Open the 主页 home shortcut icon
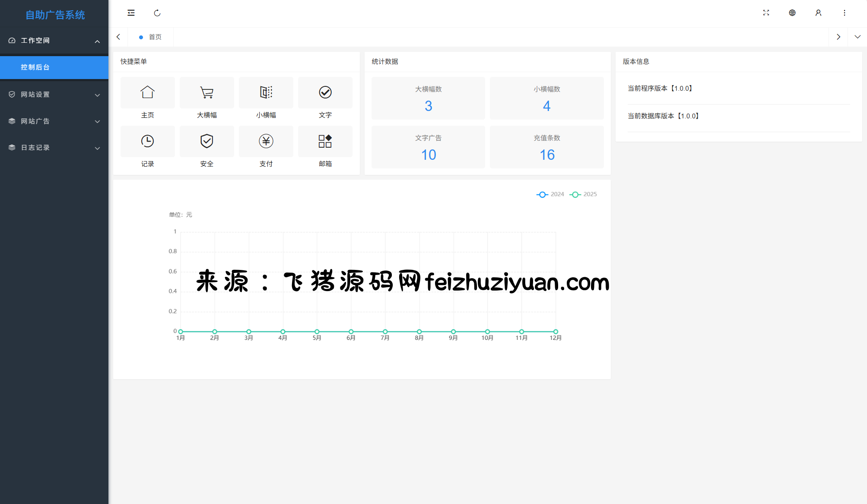Viewport: 867px width, 504px height. 147,92
